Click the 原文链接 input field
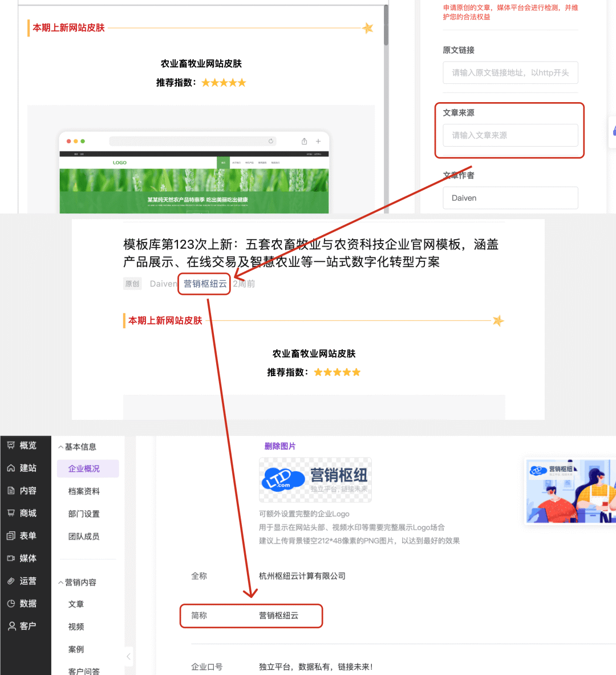This screenshot has width=616, height=675. coord(510,72)
